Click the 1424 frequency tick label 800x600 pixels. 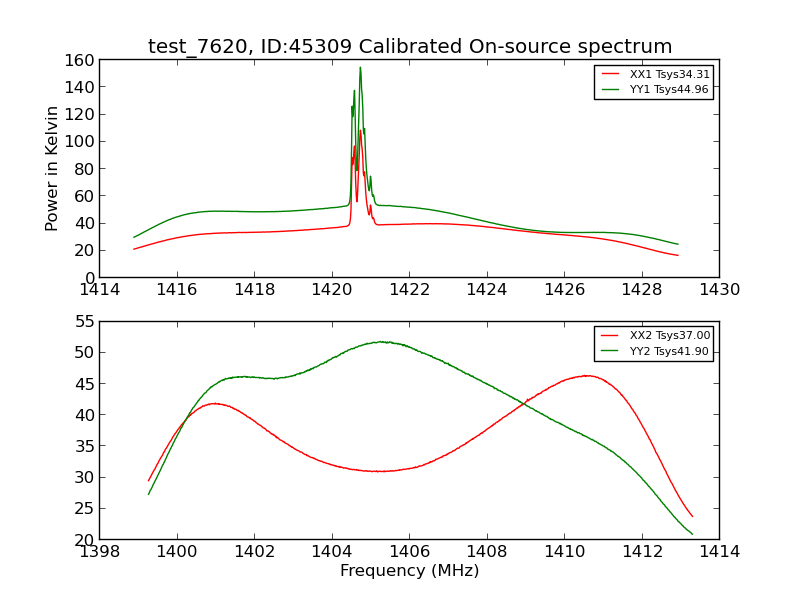[487, 290]
